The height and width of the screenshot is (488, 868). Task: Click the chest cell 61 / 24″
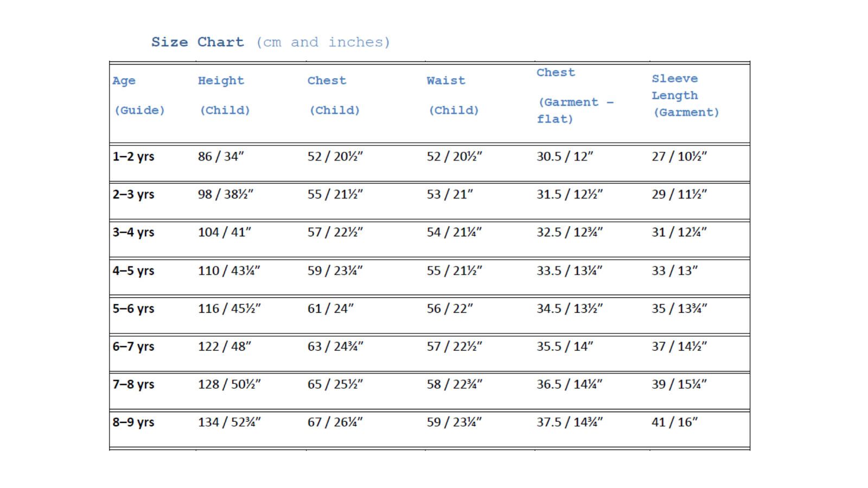[330, 309]
